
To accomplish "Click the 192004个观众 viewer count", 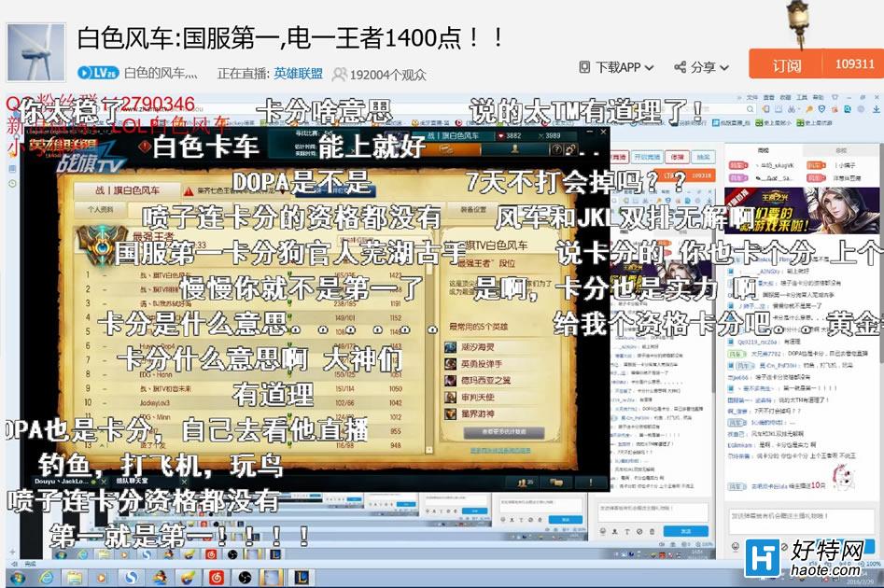I will click(x=381, y=75).
